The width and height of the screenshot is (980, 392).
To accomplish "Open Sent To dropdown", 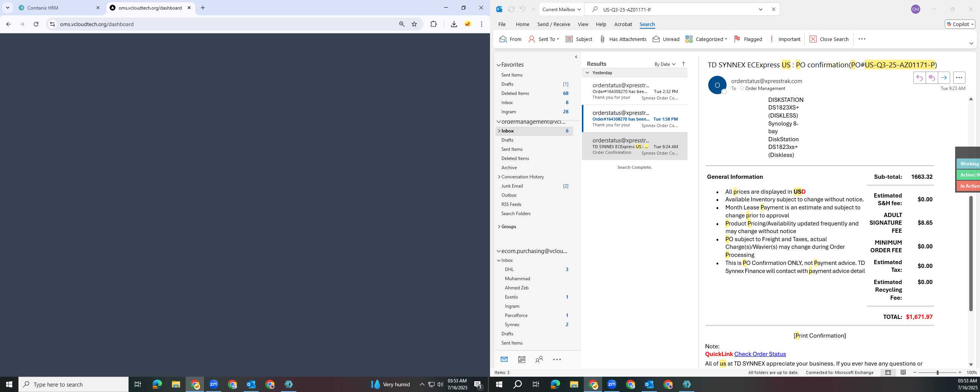I will click(x=544, y=39).
